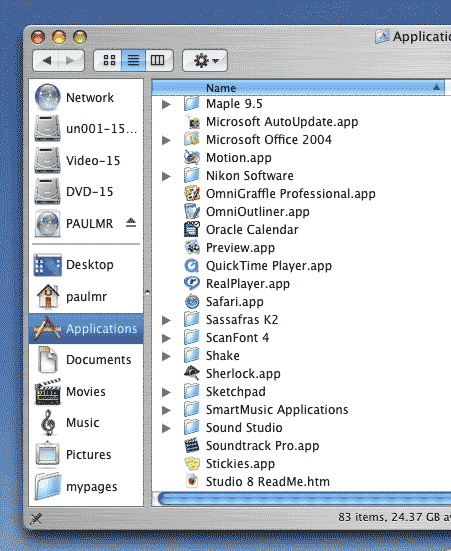Select the un001-15 drive in sidebar
The width and height of the screenshot is (451, 551).
[86, 129]
